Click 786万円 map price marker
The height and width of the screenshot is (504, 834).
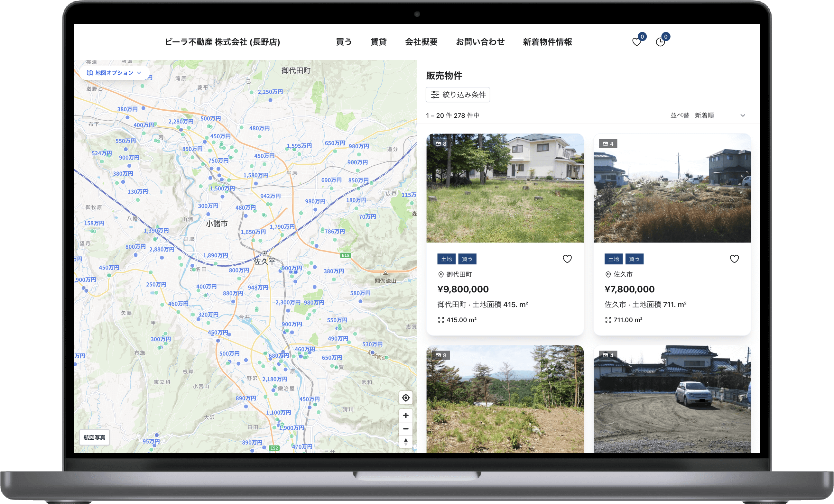335,231
